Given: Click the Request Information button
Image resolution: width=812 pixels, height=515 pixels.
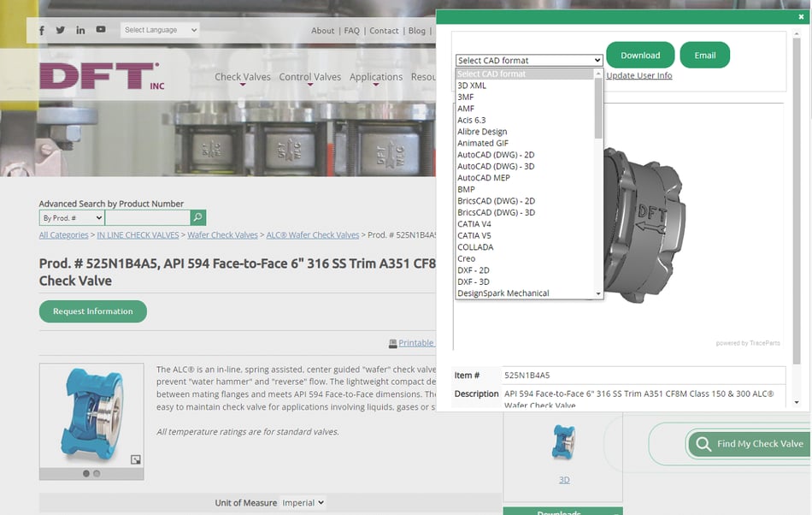Looking at the screenshot, I should click(92, 311).
